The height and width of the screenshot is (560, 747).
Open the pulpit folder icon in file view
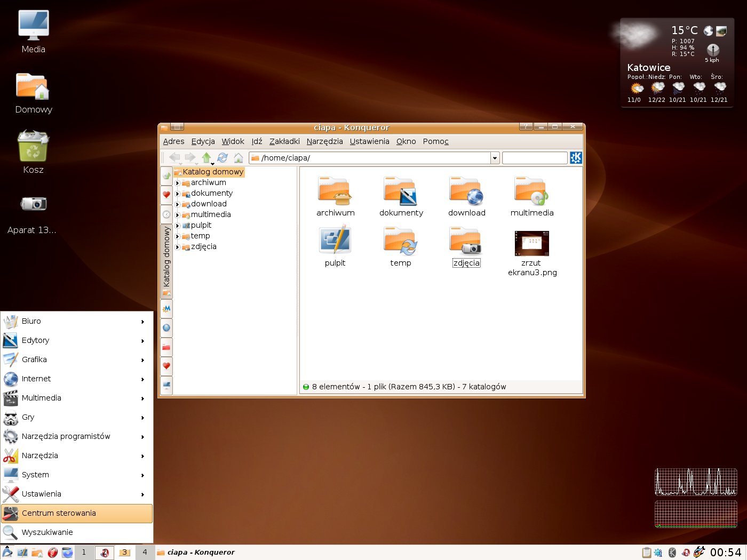[x=335, y=246]
